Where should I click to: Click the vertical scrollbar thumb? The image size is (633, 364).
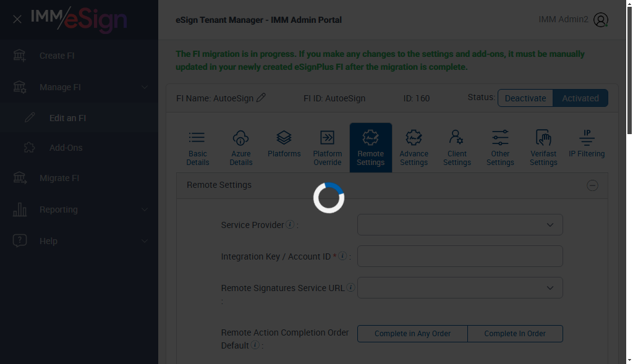[629, 71]
